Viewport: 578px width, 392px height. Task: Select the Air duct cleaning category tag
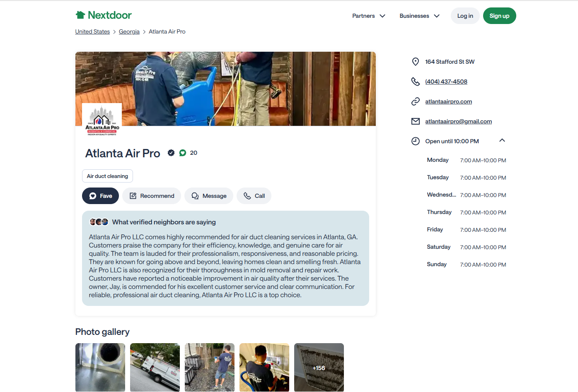(107, 176)
